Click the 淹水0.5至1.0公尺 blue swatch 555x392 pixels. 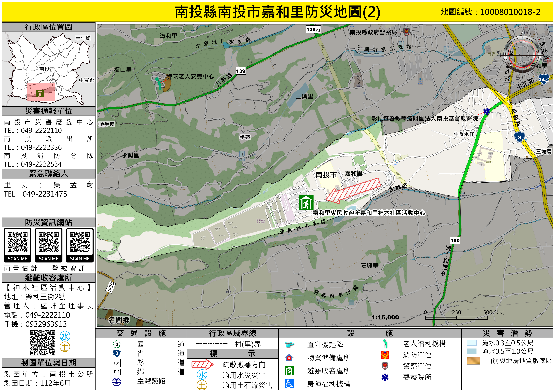(x=472, y=351)
